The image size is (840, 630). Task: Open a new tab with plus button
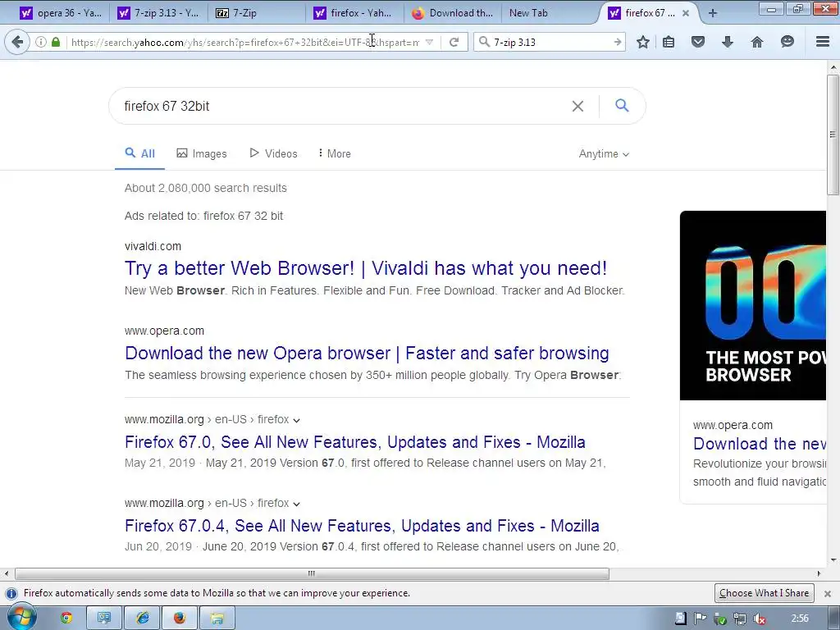(x=713, y=13)
